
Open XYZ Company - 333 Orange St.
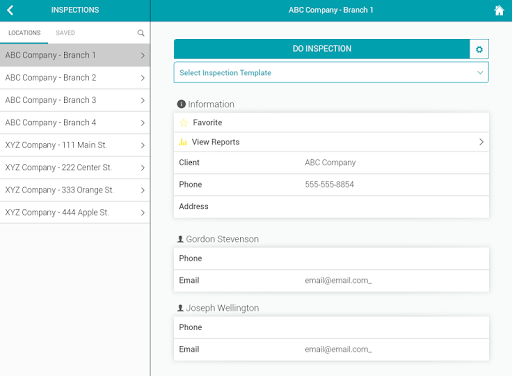(x=75, y=190)
